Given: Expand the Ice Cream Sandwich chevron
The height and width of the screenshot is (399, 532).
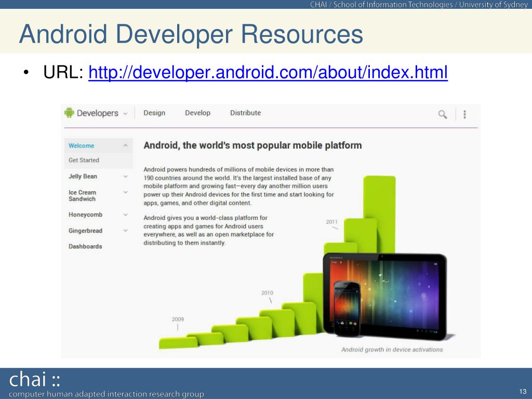Looking at the screenshot, I should click(126, 192).
